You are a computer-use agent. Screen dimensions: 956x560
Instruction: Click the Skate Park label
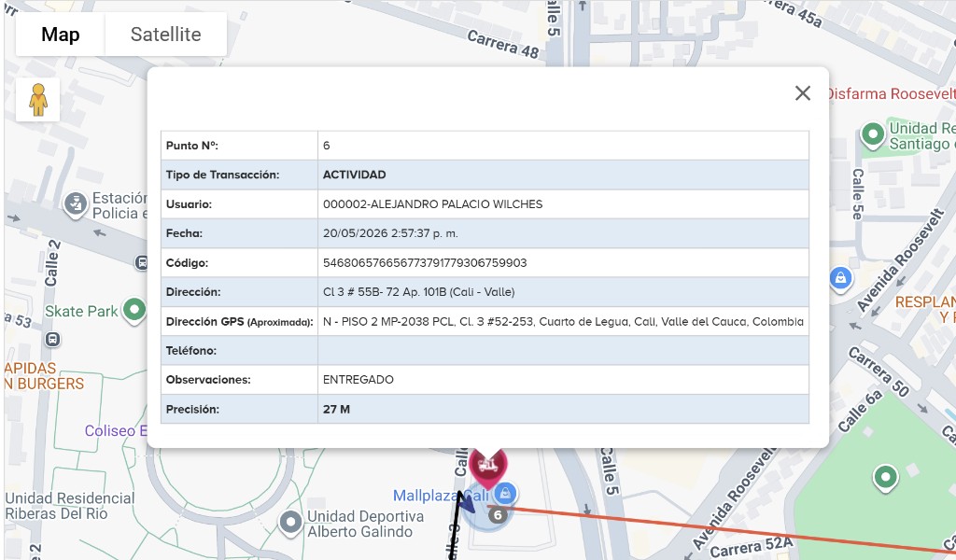pyautogui.click(x=81, y=312)
